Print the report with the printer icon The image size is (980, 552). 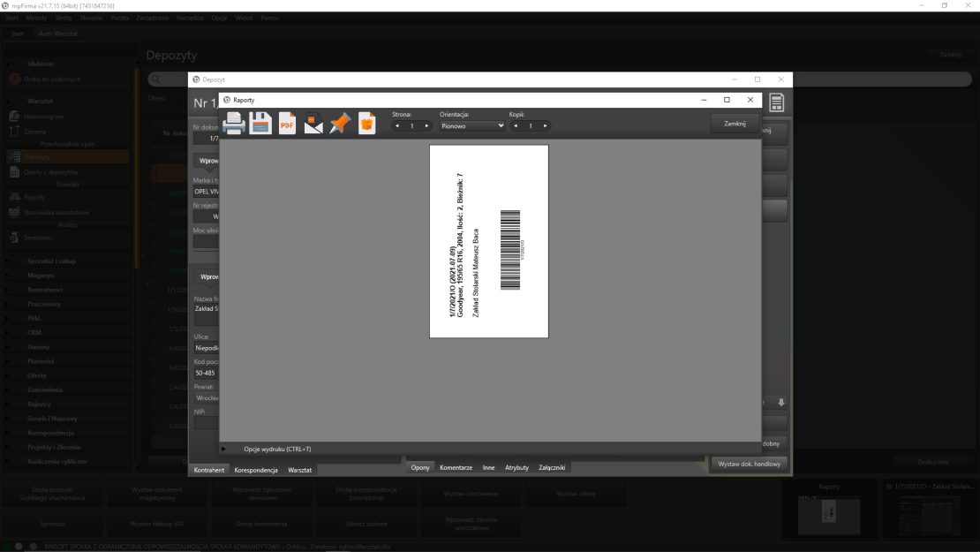234,123
